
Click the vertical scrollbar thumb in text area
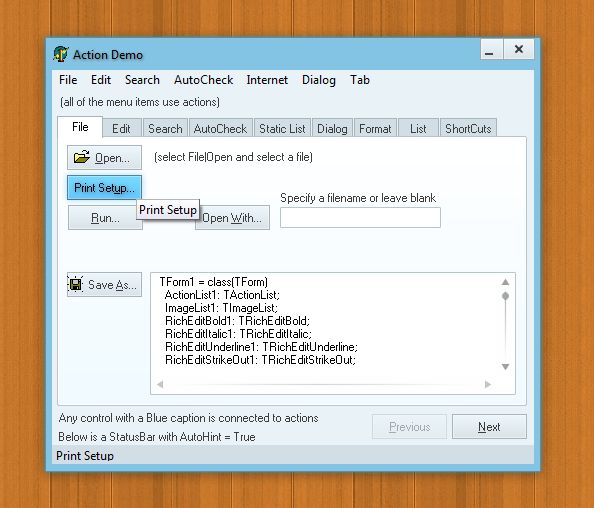(x=505, y=296)
